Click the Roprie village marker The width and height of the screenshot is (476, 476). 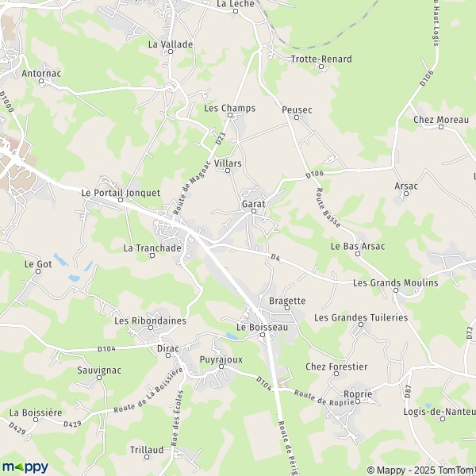click(x=358, y=401)
